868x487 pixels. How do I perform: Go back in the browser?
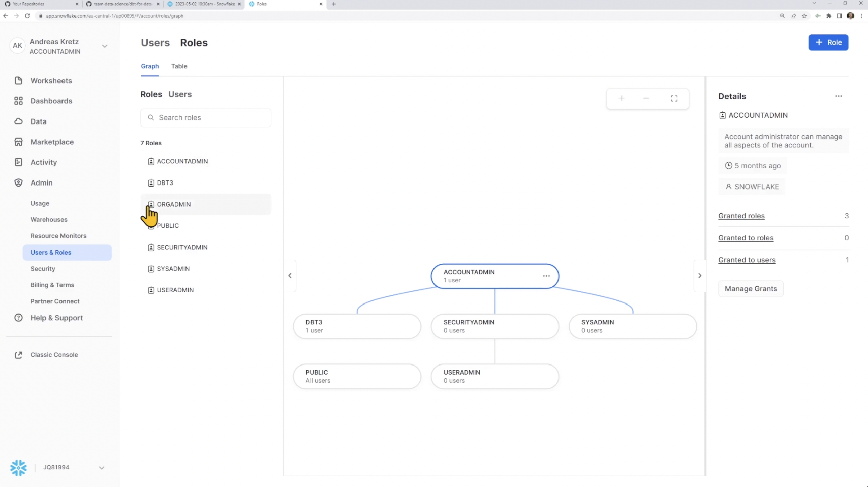6,16
